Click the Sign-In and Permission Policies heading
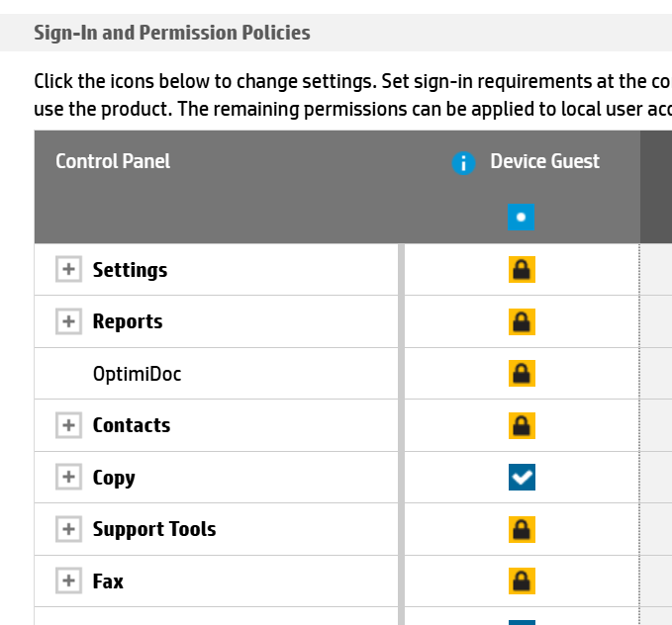 pos(172,33)
